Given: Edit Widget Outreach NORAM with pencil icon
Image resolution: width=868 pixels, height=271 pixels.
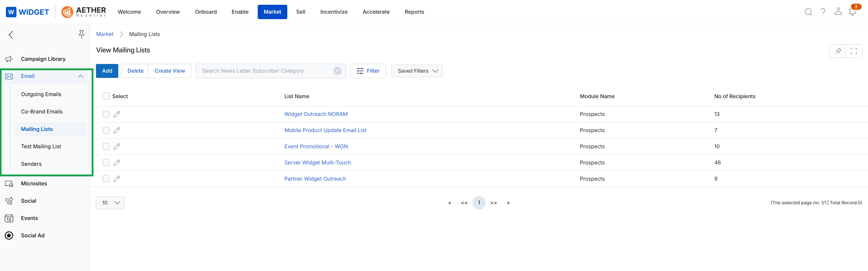Looking at the screenshot, I should point(117,114).
